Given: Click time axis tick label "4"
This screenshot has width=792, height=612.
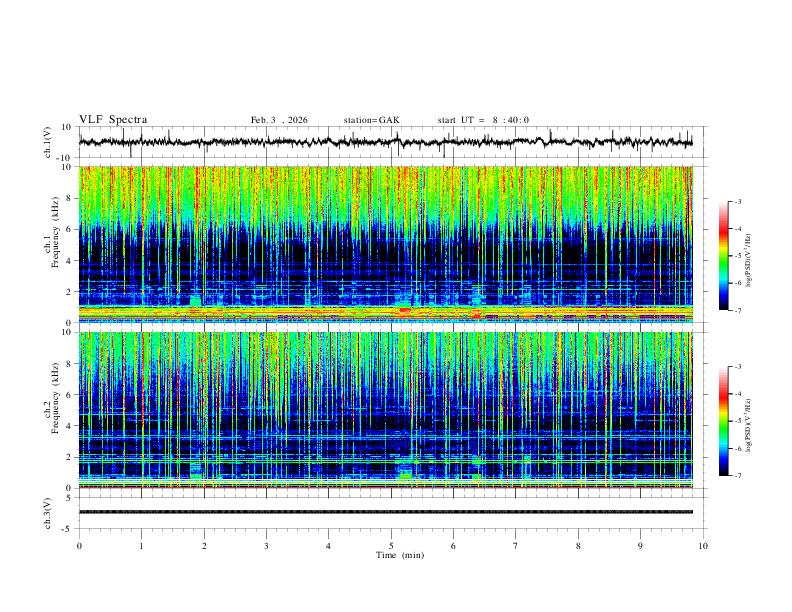Looking at the screenshot, I should (328, 546).
